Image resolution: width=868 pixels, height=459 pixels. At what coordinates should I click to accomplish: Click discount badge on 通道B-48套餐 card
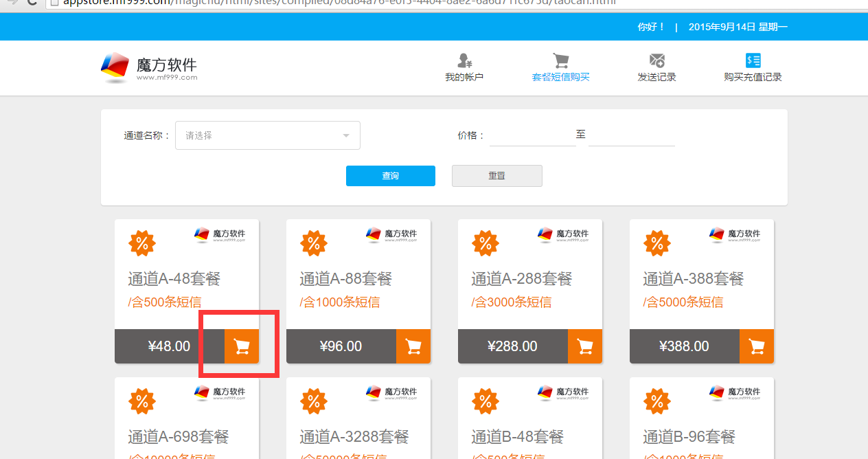pyautogui.click(x=486, y=401)
